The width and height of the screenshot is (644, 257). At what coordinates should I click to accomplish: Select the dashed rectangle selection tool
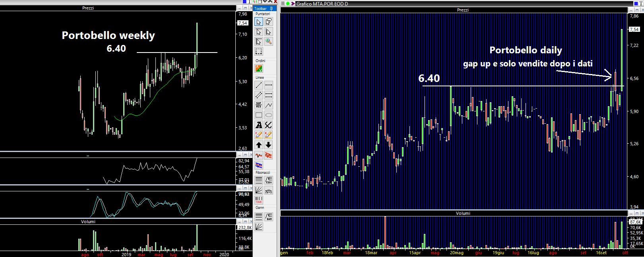(259, 51)
